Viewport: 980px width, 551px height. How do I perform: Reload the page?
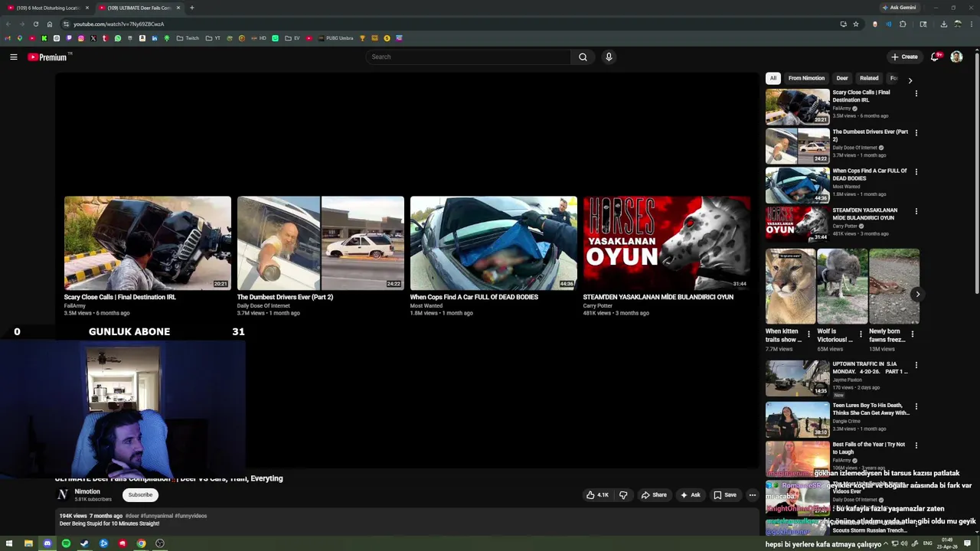click(35, 24)
